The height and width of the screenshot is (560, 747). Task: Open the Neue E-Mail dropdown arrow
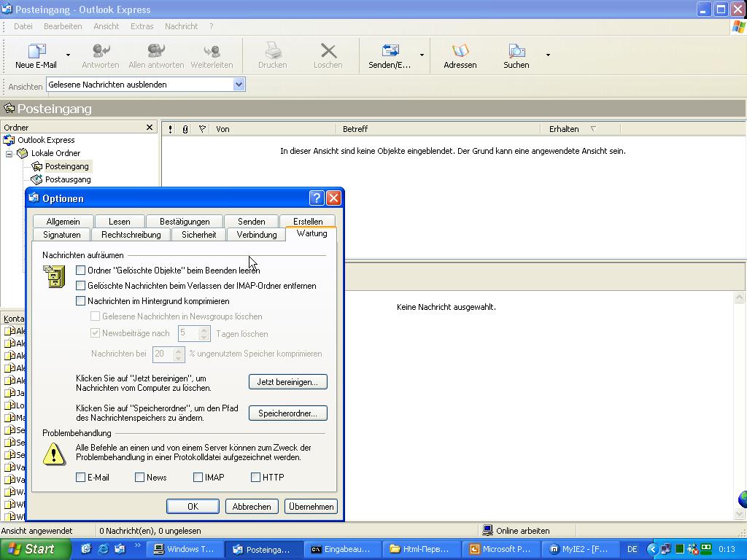[68, 55]
